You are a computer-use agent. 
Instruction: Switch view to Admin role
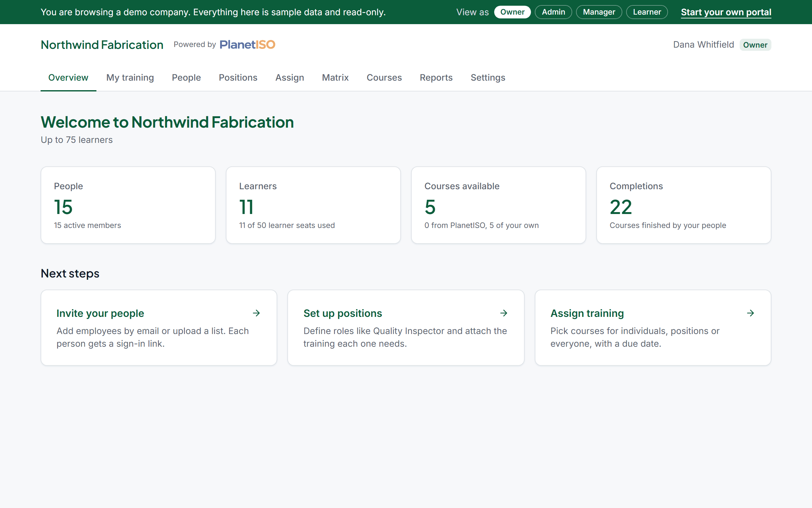(x=553, y=12)
